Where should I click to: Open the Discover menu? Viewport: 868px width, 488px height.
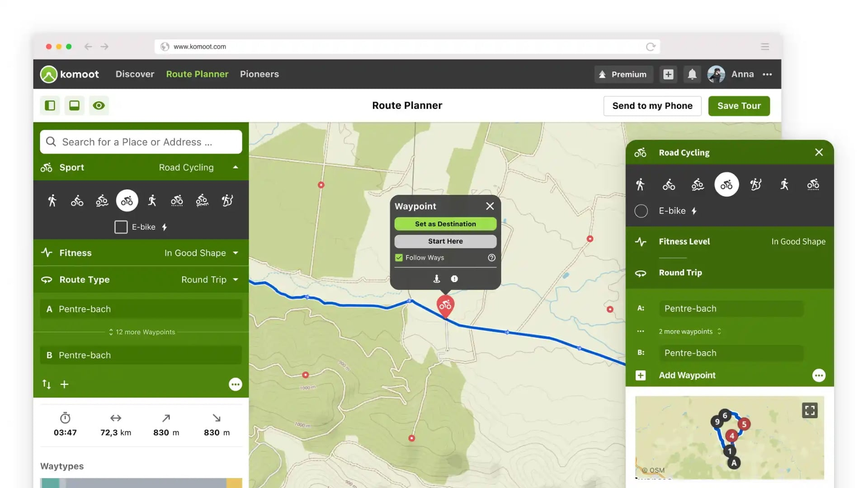click(135, 74)
